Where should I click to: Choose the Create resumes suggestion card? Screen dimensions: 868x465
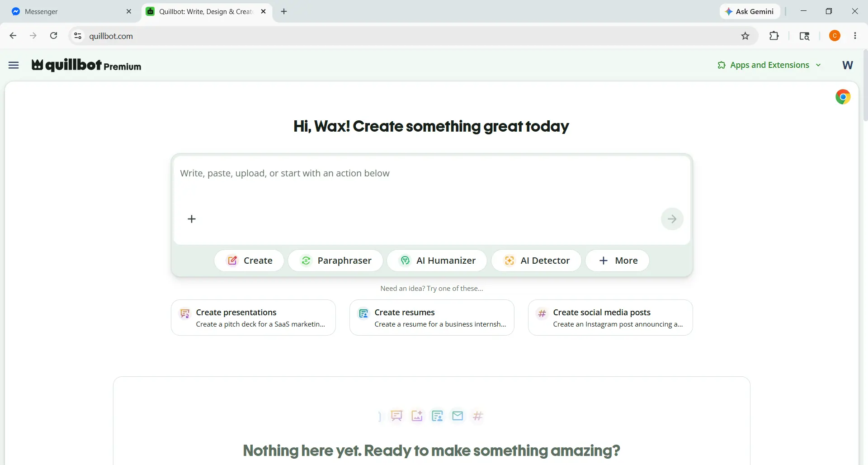[432, 318]
